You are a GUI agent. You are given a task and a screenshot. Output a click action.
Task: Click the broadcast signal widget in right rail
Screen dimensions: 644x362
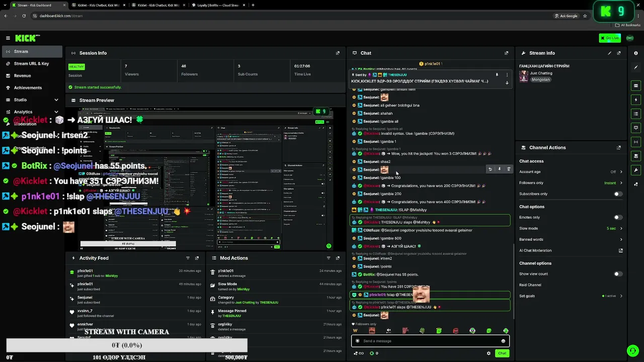pyautogui.click(x=636, y=142)
